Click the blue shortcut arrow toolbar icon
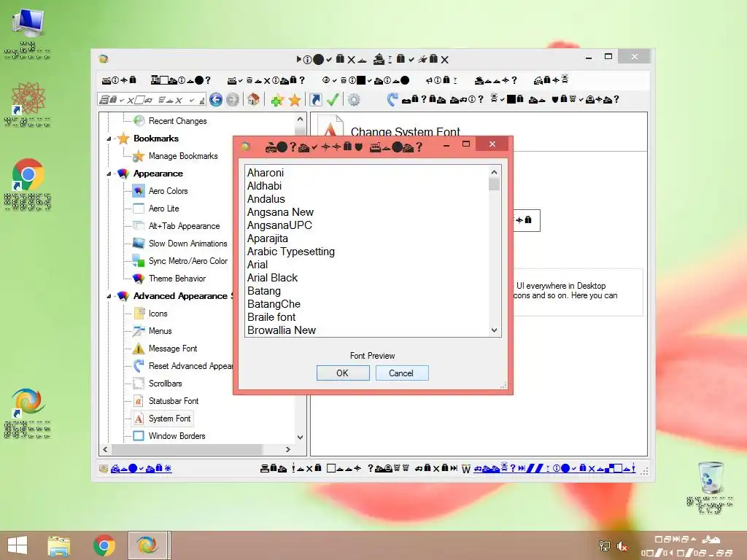Screen dimensions: 747x560 pos(315,99)
